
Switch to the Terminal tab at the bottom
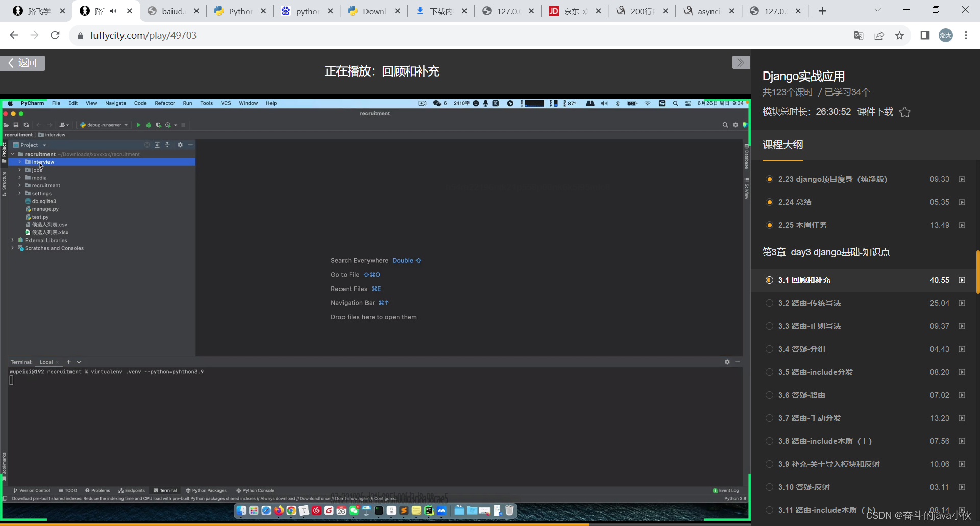[165, 490]
